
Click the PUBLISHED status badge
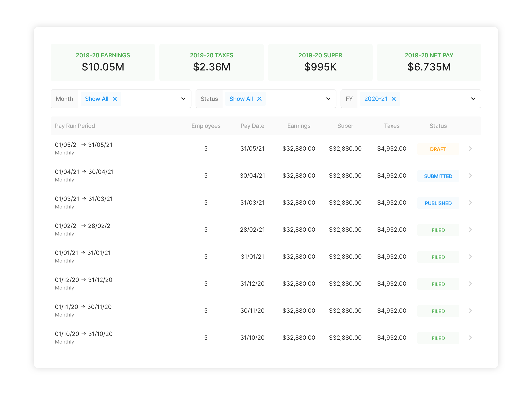click(438, 203)
